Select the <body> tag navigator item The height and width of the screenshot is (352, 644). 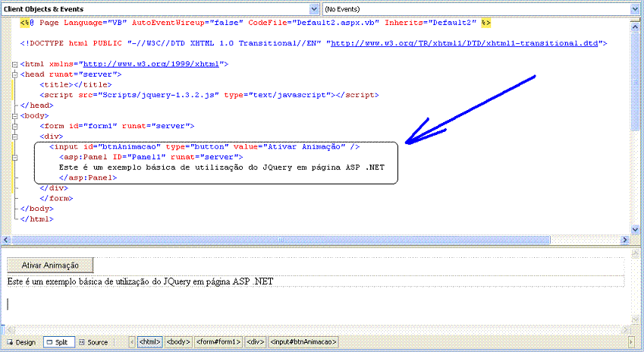pyautogui.click(x=177, y=341)
